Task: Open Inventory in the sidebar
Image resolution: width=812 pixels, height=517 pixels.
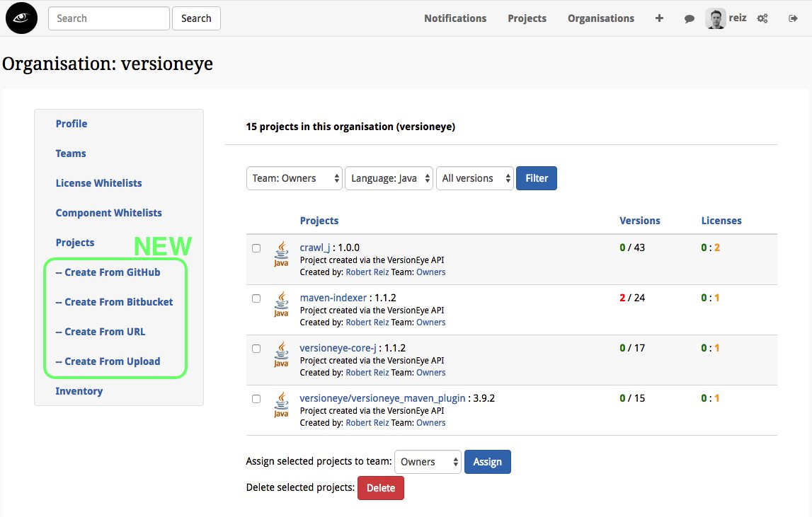Action: tap(79, 391)
